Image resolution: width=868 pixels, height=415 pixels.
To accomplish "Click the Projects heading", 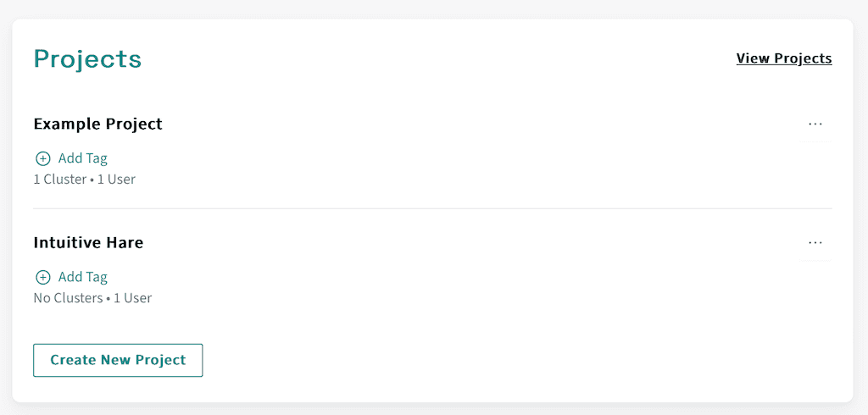I will 87,59.
